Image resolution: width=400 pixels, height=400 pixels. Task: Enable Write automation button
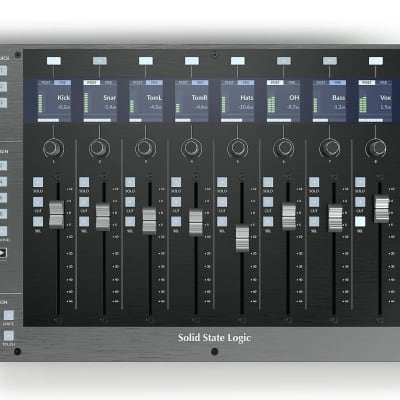click(9, 315)
